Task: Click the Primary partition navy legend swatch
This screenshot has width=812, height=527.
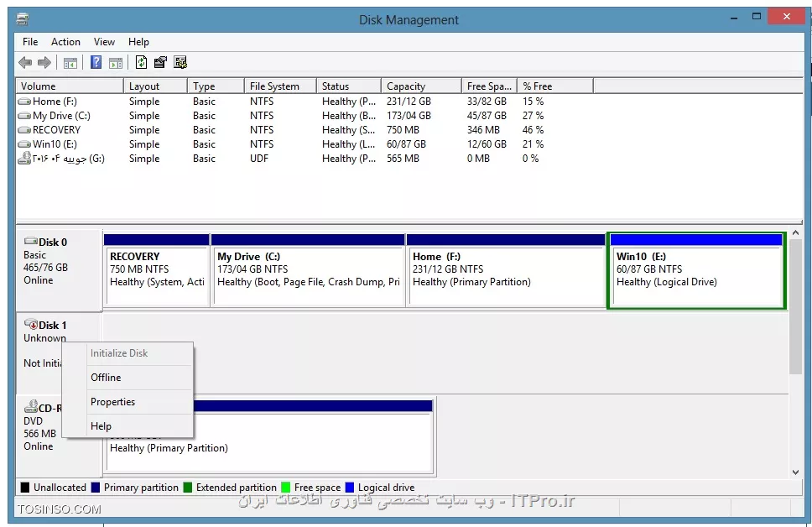Action: point(96,488)
